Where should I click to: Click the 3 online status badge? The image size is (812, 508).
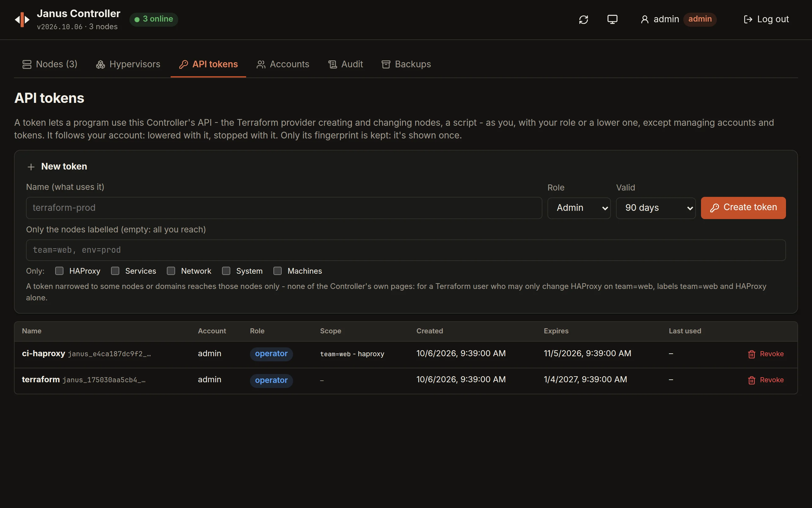[154, 19]
